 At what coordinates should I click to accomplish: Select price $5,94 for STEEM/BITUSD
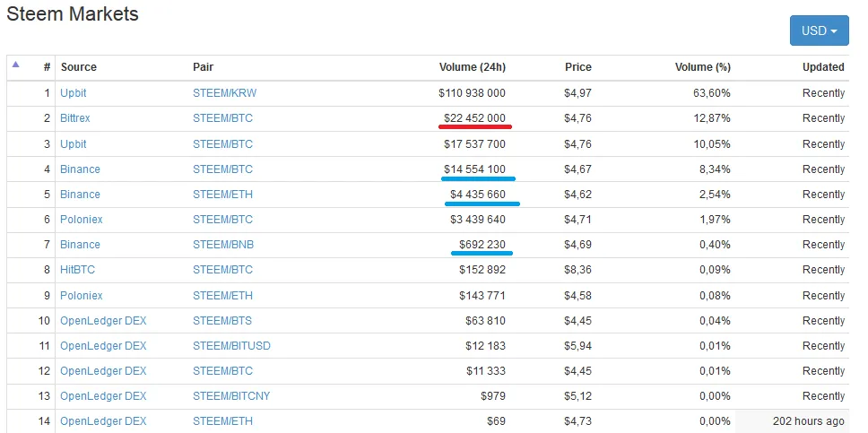[578, 346]
